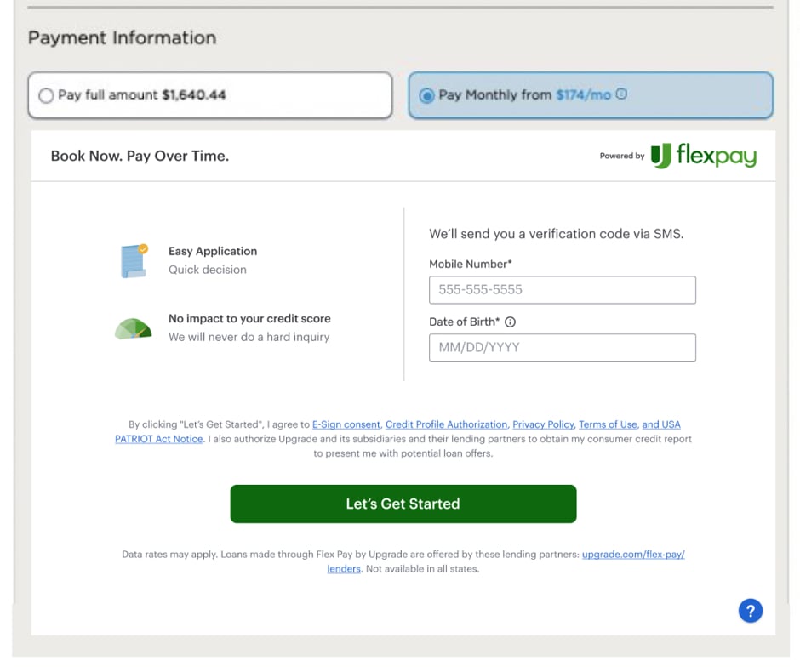Open the E-Sign consent link
800x672 pixels.
click(x=346, y=424)
